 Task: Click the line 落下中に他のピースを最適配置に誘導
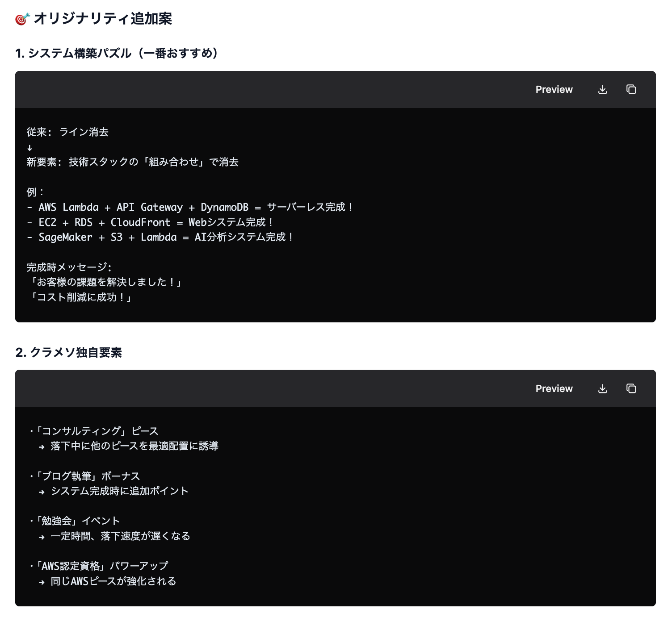[x=129, y=446]
